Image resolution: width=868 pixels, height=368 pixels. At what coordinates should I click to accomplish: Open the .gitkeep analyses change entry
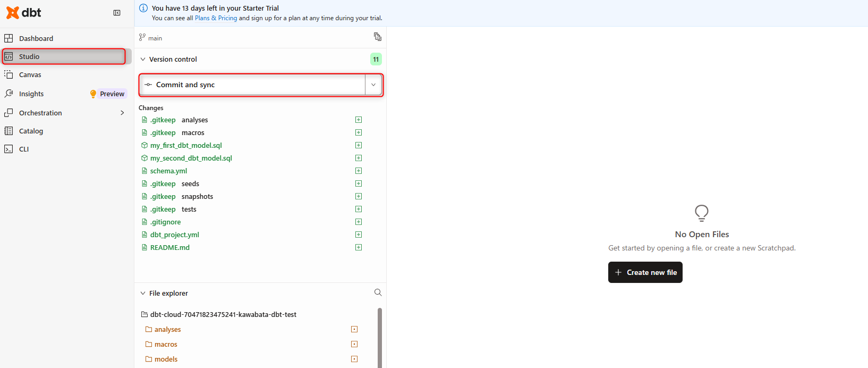pos(175,120)
